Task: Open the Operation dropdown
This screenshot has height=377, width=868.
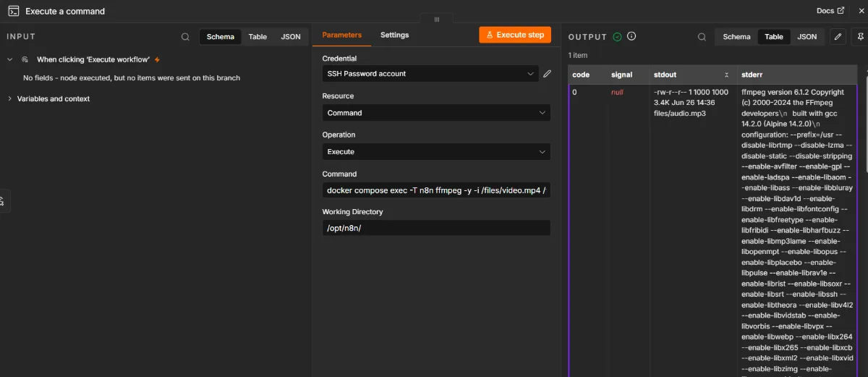Action: click(x=436, y=152)
